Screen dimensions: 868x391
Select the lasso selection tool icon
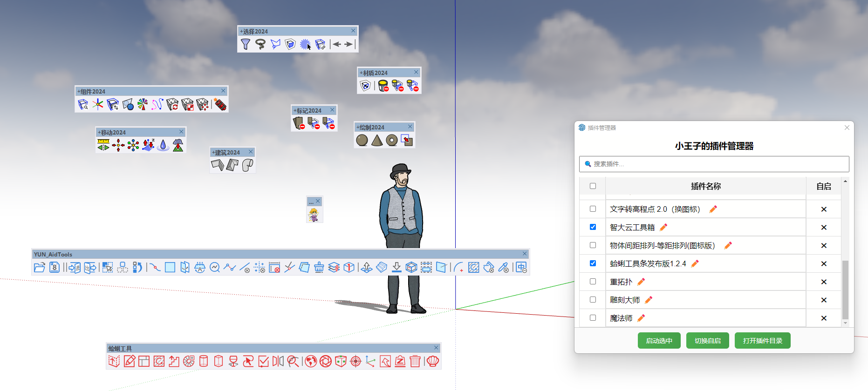pyautogui.click(x=260, y=44)
